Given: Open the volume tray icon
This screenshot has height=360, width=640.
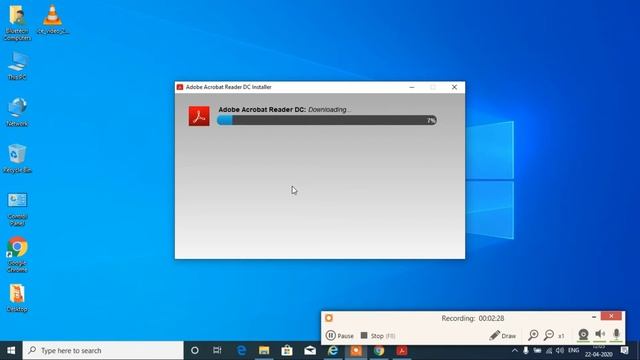Looking at the screenshot, I should tap(560, 351).
